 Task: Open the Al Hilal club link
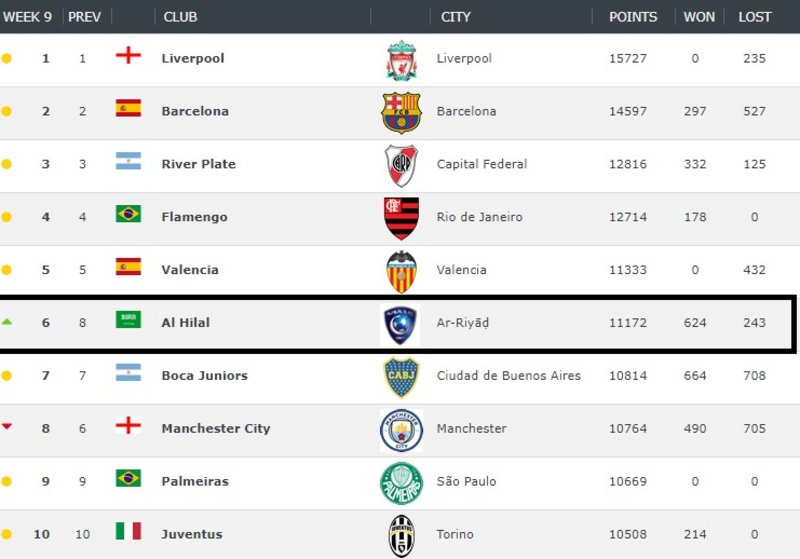click(x=186, y=323)
